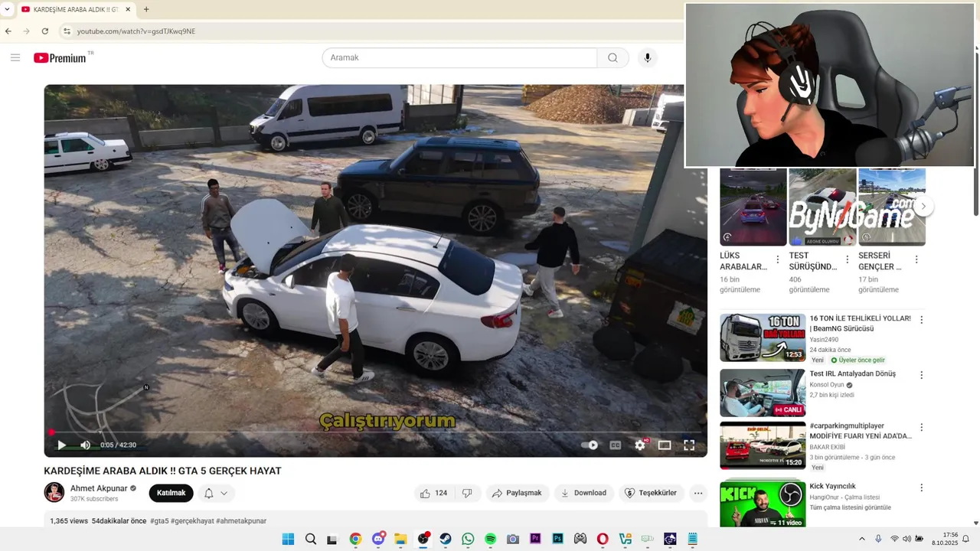Open 16 TON İLE TEHLİKELİ YOLLAR video
Screen dimensions: 980x551
pyautogui.click(x=763, y=337)
